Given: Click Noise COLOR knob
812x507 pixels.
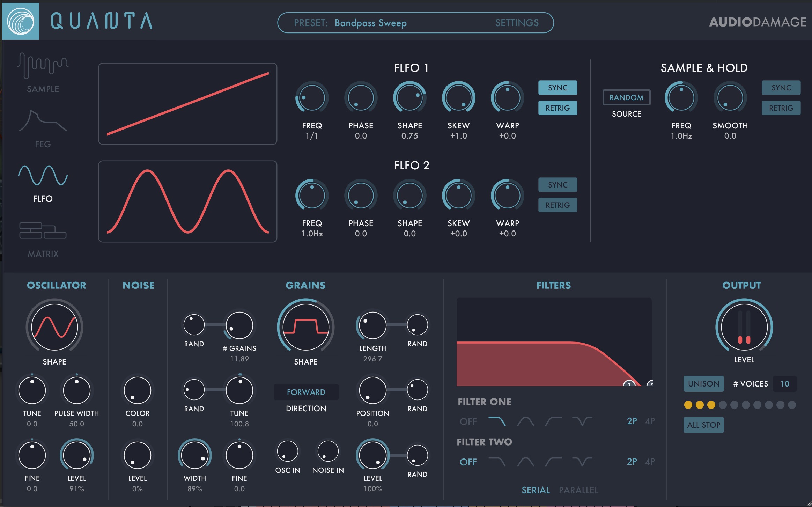Looking at the screenshot, I should 137,390.
